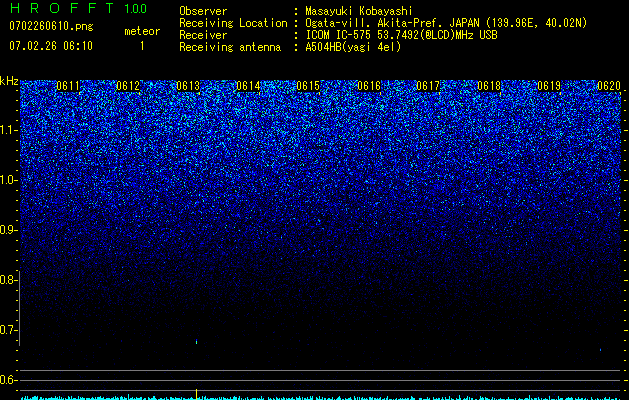Screen dimensions: 629x400
Task: Click the 0.6 kHz axis label
Action: pyautogui.click(x=8, y=380)
